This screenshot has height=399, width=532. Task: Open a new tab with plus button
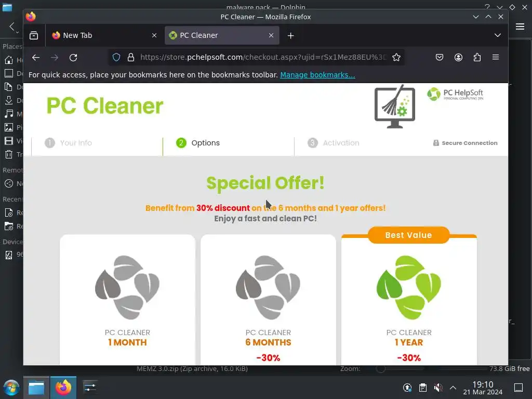[291, 36]
